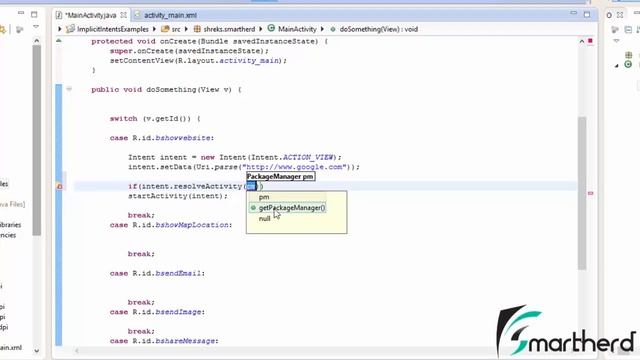Minimize the left Package Explorer panel
Screen dimensions: 640x360
[21, 13]
